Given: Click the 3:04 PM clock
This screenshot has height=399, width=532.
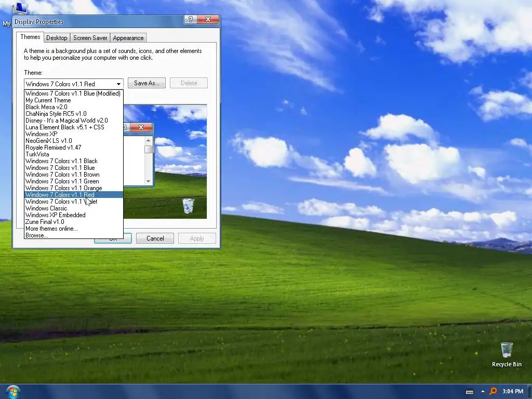Looking at the screenshot, I should pos(513,391).
